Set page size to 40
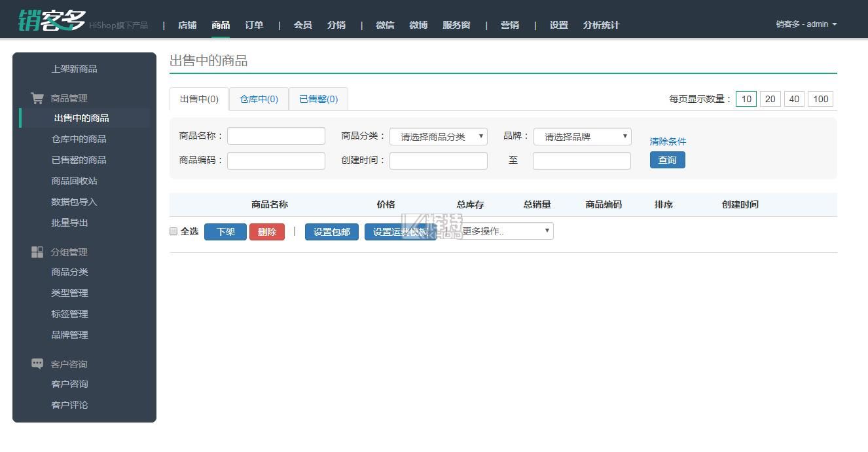 [794, 99]
